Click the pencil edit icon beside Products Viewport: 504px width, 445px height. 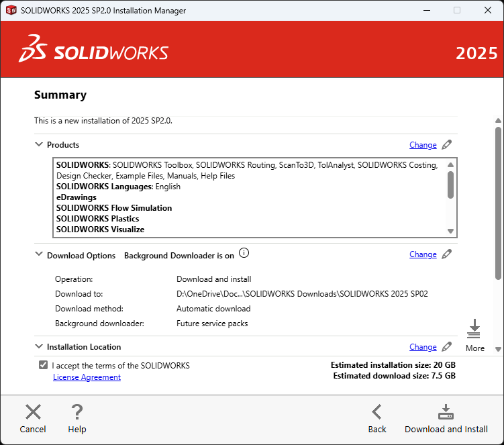[447, 145]
